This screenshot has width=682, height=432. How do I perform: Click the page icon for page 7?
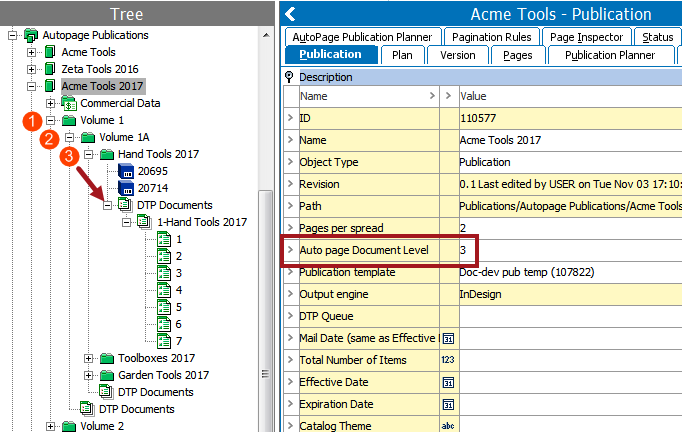click(164, 341)
